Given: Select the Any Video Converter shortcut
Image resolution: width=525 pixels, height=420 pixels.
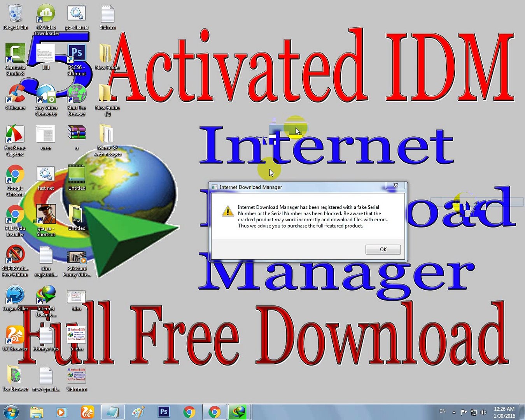Looking at the screenshot, I should pyautogui.click(x=46, y=100).
